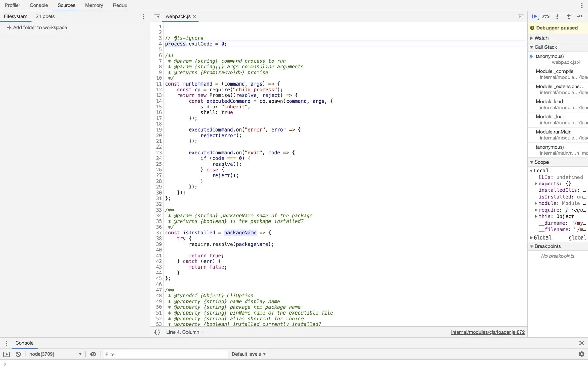Click the Step into next function icon

point(557,16)
